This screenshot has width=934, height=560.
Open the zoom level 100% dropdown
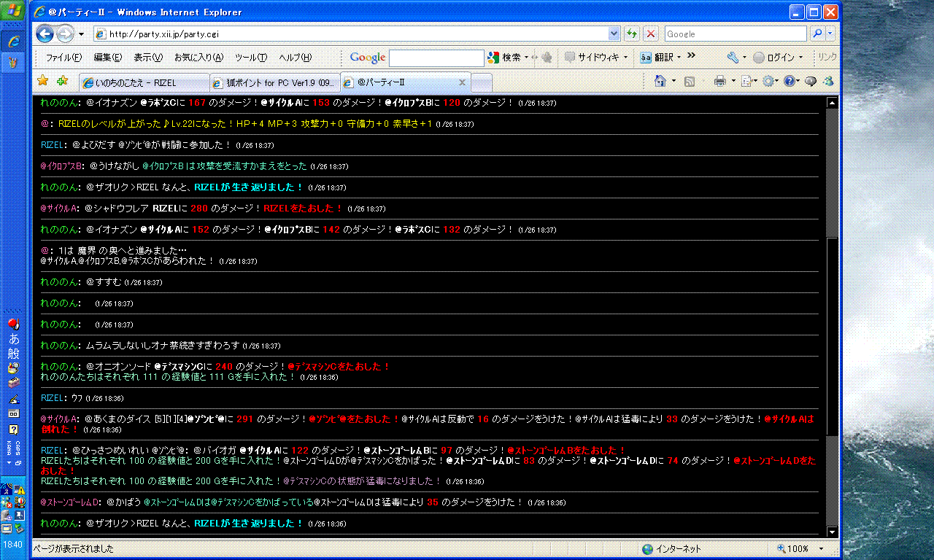pyautogui.click(x=821, y=548)
